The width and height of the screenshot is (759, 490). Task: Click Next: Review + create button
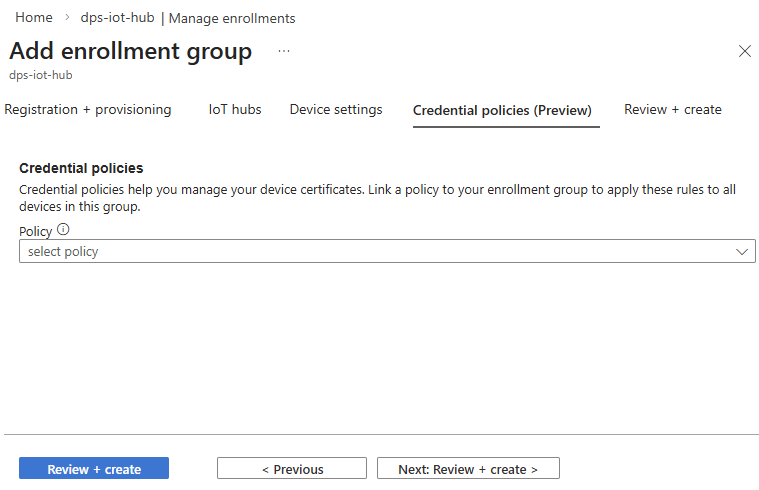pyautogui.click(x=468, y=469)
